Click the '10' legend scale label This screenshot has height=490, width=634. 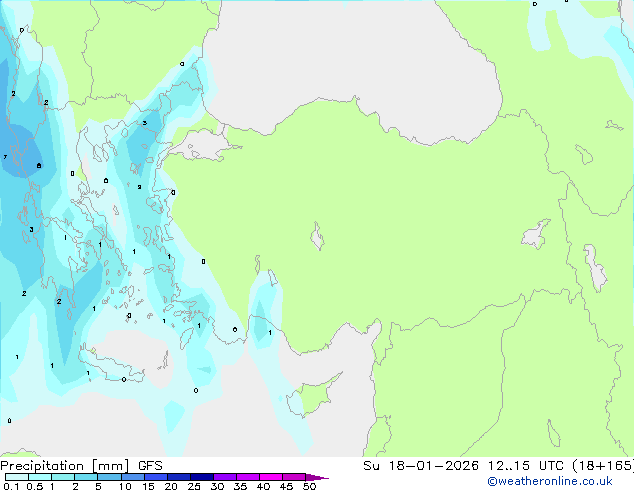[125, 486]
